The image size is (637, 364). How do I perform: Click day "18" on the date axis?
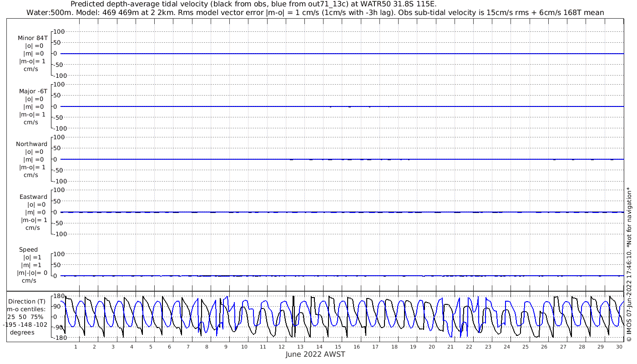pyautogui.click(x=394, y=347)
